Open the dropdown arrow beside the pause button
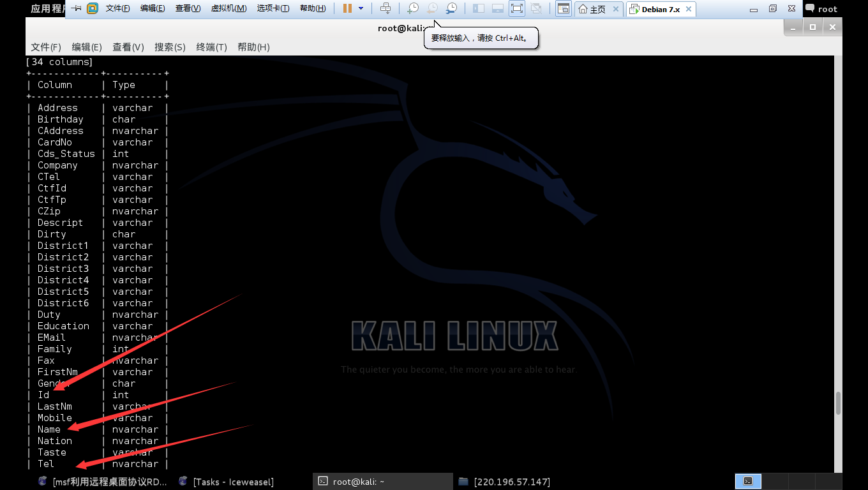The image size is (868, 490). tap(361, 8)
